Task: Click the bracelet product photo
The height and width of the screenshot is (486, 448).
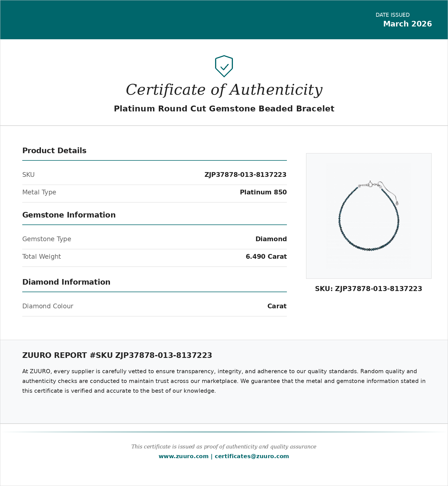Action: pos(368,216)
